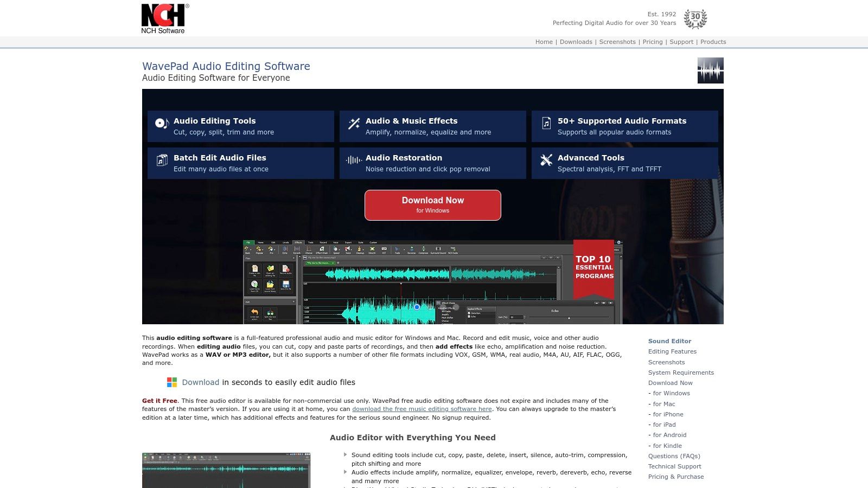Open the Audio & Music Effects feature card
The image size is (868, 488).
click(433, 126)
